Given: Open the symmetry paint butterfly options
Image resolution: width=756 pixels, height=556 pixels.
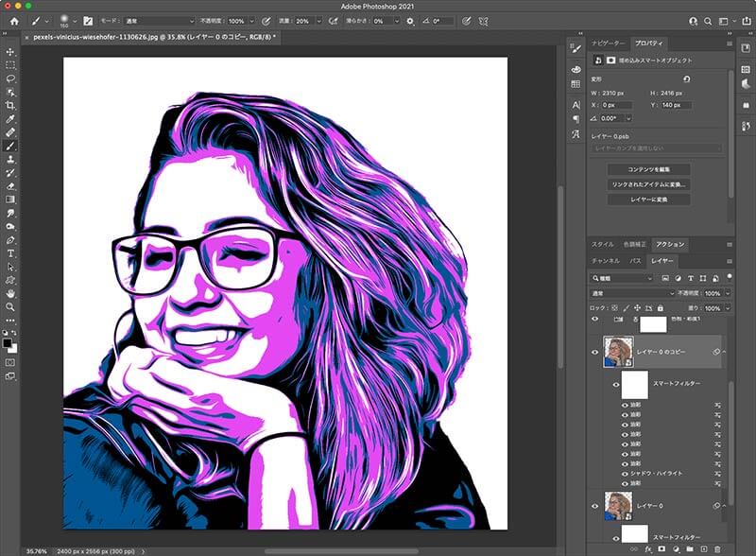Looking at the screenshot, I should (x=484, y=21).
